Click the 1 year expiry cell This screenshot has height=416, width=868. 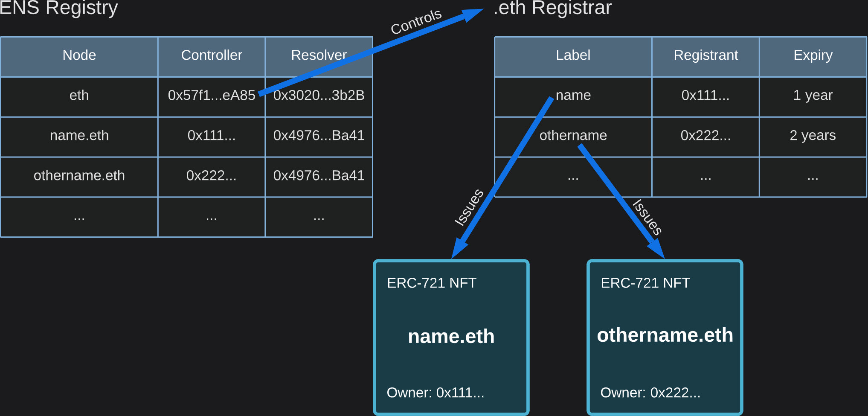pyautogui.click(x=813, y=96)
